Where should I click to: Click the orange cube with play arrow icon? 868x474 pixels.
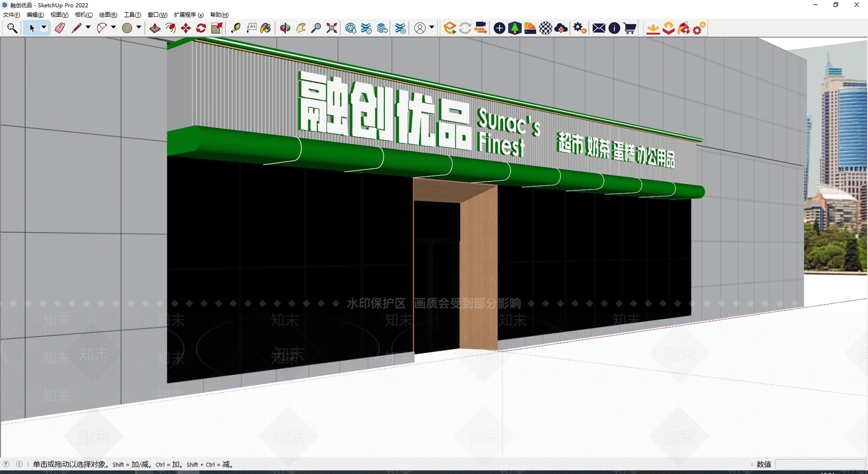(450, 28)
